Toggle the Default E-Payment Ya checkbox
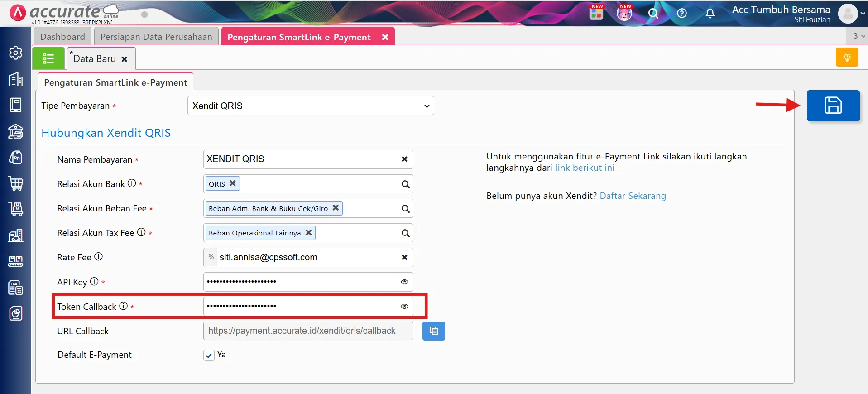This screenshot has height=394, width=868. tap(209, 355)
